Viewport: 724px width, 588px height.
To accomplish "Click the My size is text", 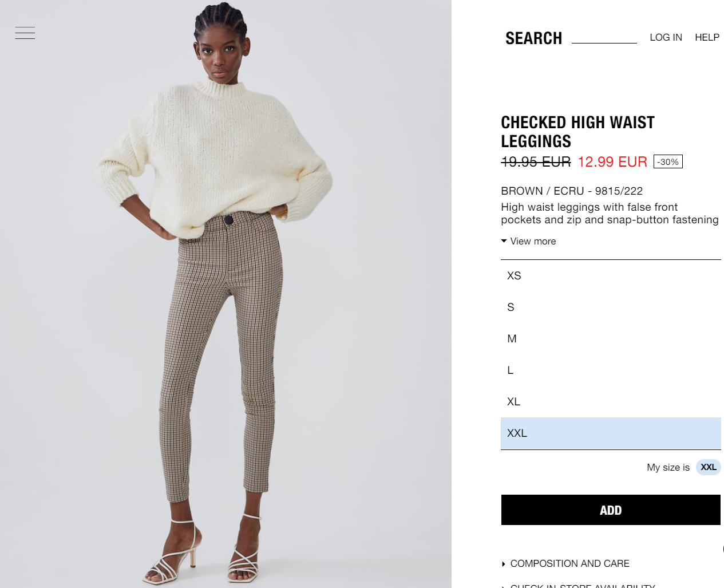I will (668, 467).
